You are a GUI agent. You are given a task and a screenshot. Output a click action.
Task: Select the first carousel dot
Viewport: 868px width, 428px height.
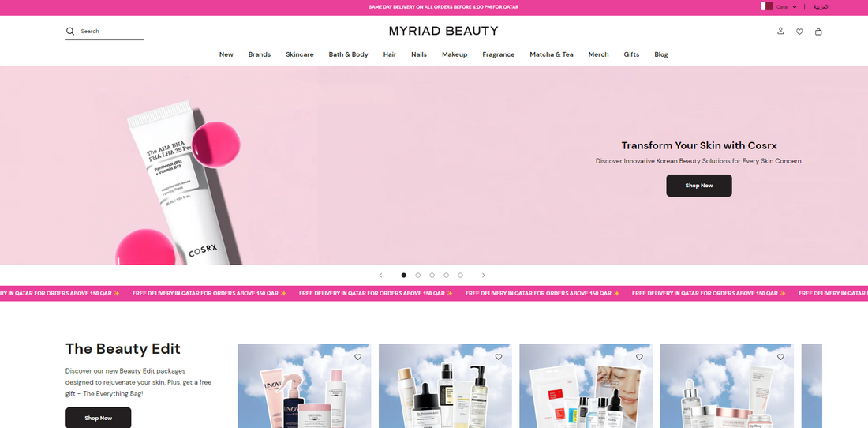tap(403, 275)
